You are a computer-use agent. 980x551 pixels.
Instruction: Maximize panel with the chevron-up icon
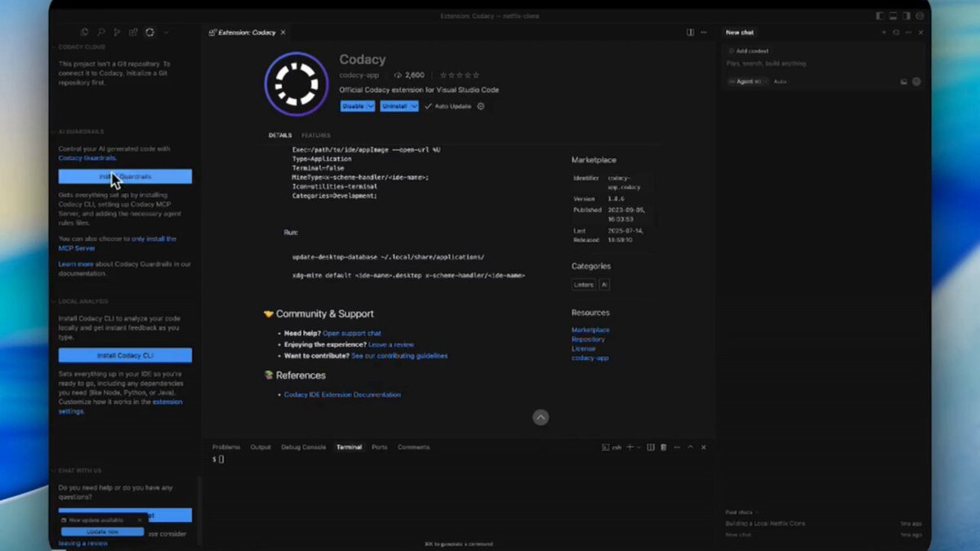click(690, 447)
